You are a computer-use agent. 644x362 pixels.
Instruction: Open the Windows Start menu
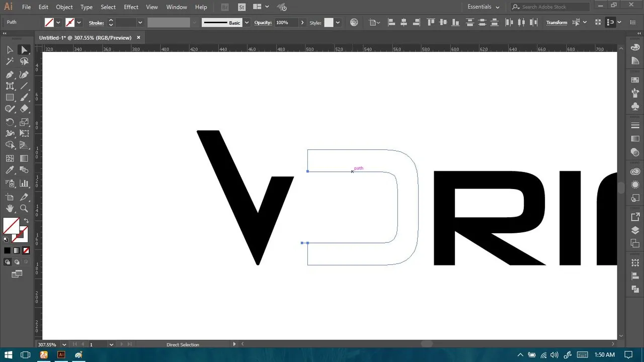click(x=9, y=355)
